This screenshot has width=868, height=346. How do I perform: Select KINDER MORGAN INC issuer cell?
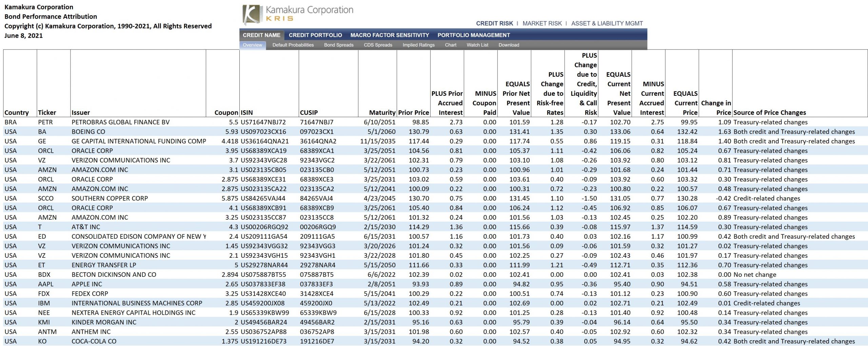tap(104, 322)
